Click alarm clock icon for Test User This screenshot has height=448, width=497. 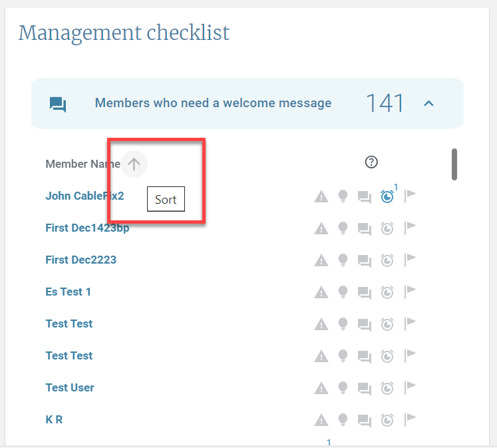387,388
